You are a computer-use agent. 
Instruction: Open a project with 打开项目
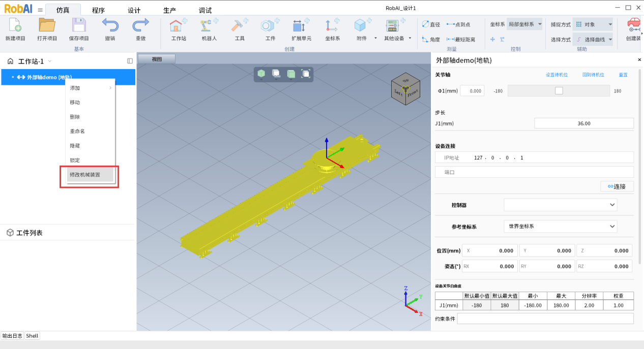(x=47, y=25)
